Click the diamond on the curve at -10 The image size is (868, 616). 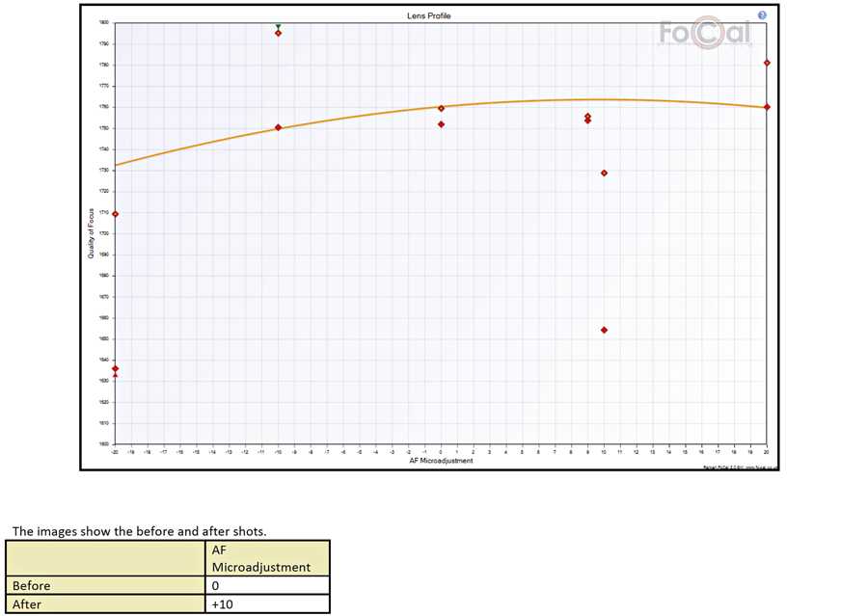click(278, 127)
